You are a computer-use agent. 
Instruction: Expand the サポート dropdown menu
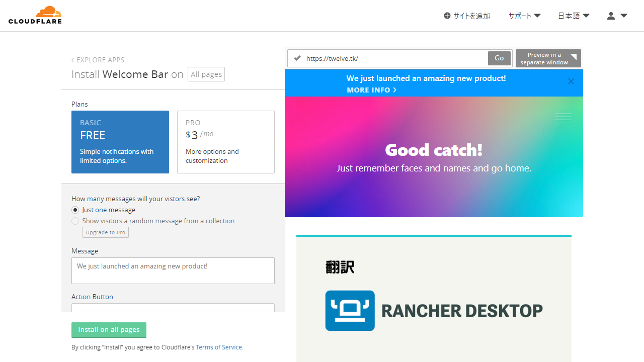[524, 16]
